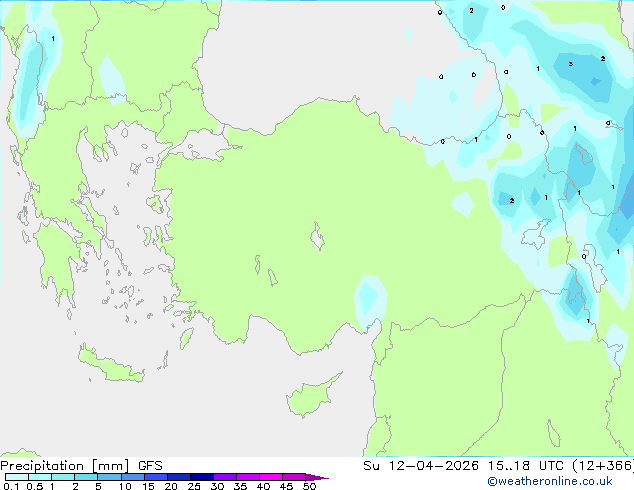Click the '3' precipitation value on the map
Viewport: 634px width, 490px height.
571,64
